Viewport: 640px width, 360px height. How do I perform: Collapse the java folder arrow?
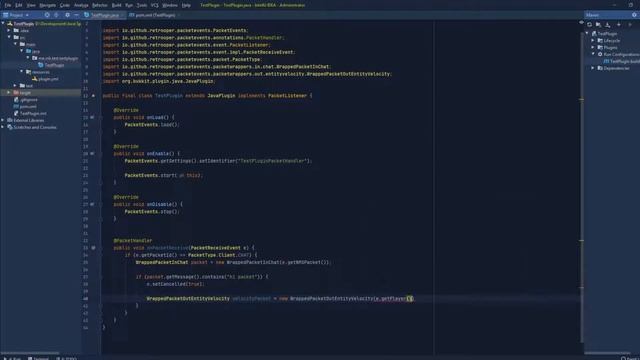[x=22, y=51]
